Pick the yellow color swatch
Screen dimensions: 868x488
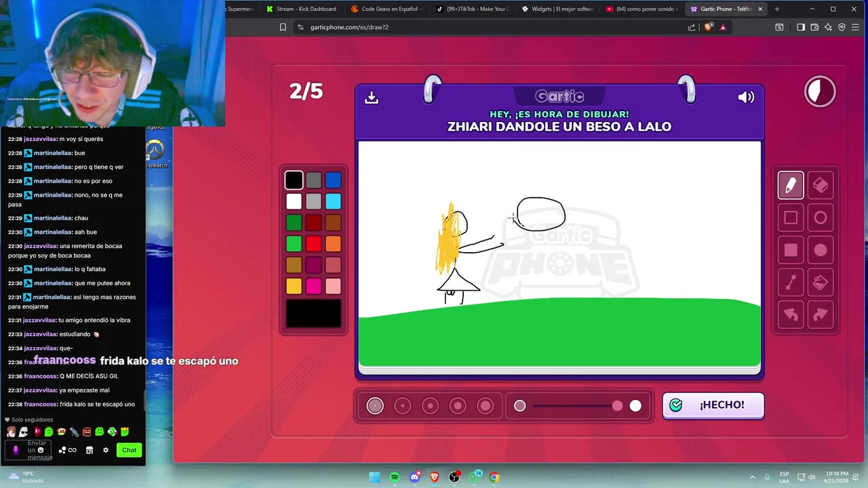[x=294, y=286]
